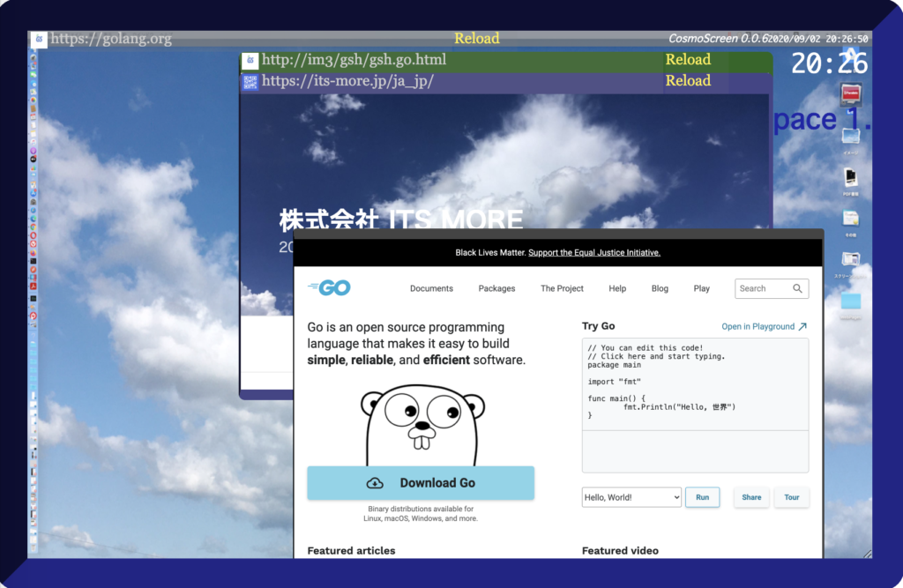Expand the Hello, World! example dropdown
The width and height of the screenshot is (903, 588).
pyautogui.click(x=631, y=497)
